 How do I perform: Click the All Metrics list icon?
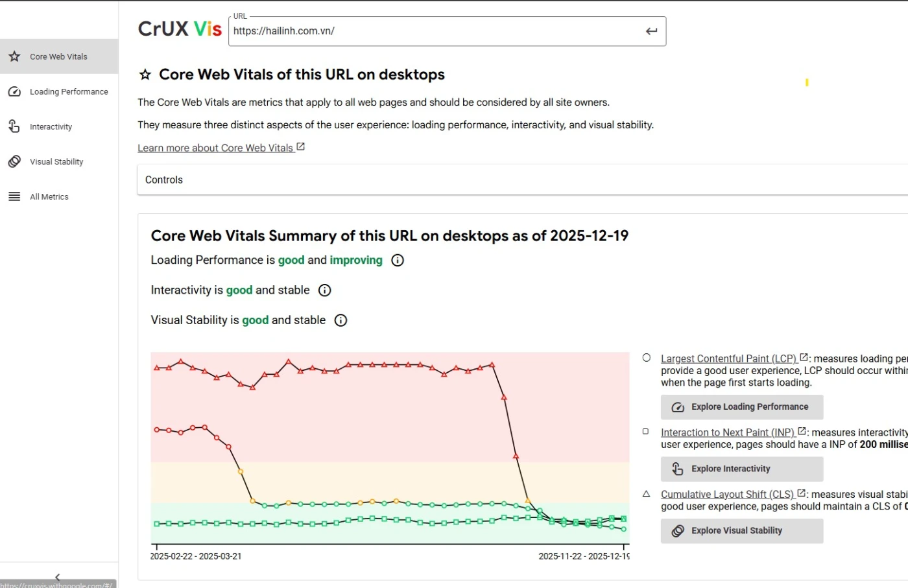point(14,196)
